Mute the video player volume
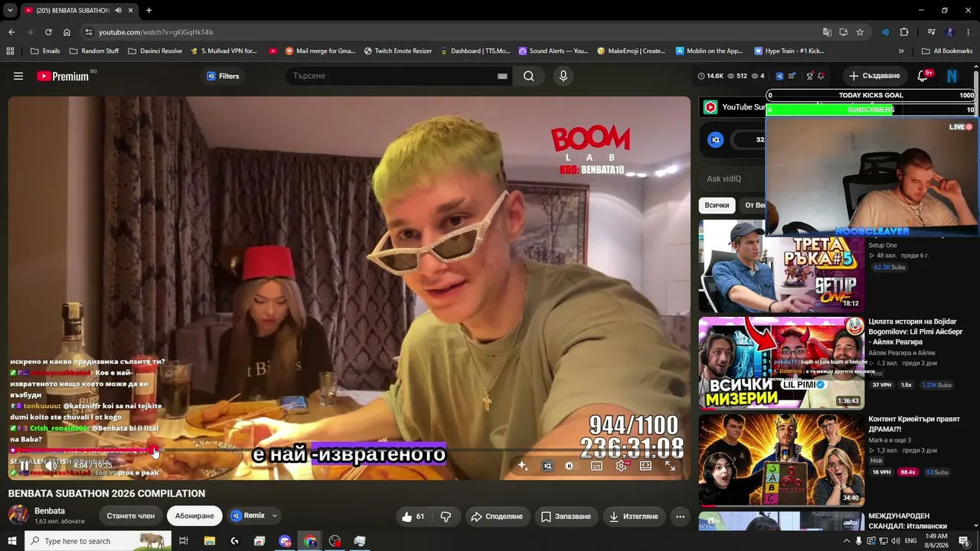 tap(51, 465)
